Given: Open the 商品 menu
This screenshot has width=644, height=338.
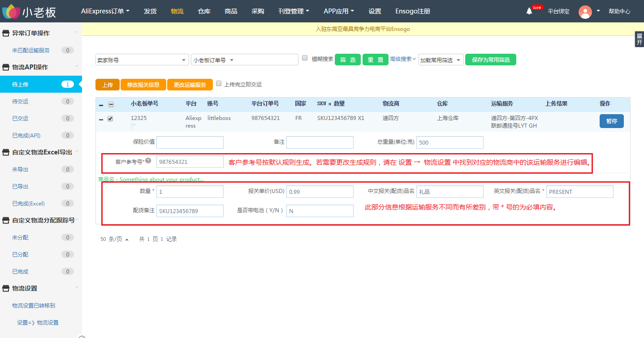Looking at the screenshot, I should [231, 11].
